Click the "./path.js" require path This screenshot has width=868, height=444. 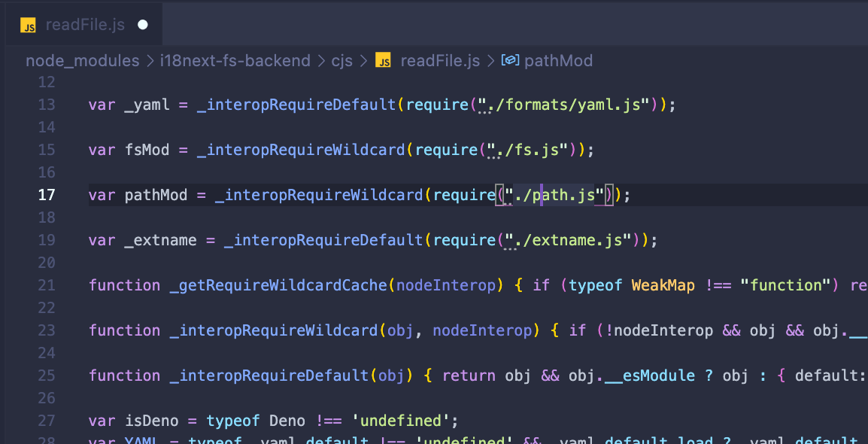pyautogui.click(x=554, y=196)
